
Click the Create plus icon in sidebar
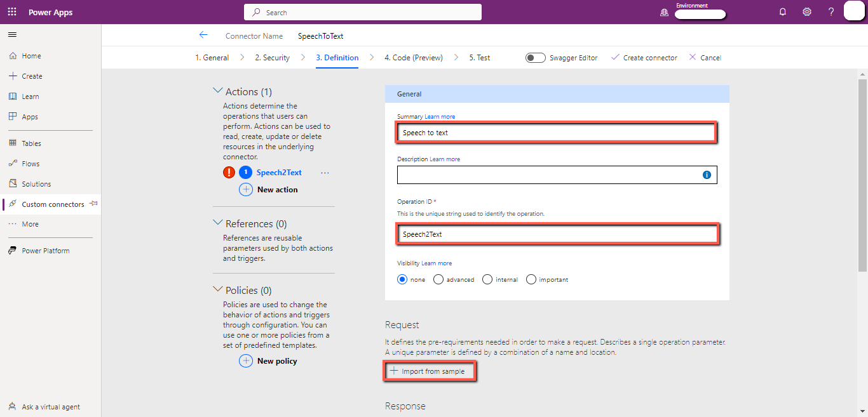(13, 76)
